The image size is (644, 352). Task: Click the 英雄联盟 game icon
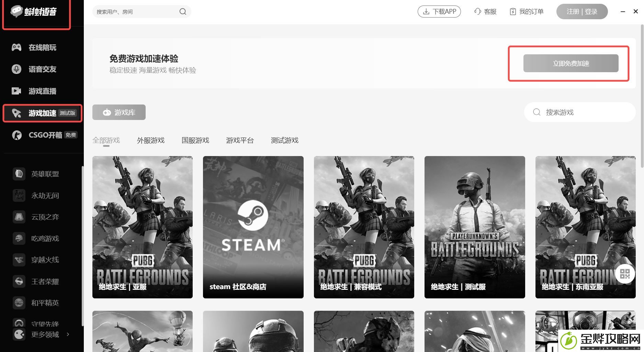click(x=19, y=174)
